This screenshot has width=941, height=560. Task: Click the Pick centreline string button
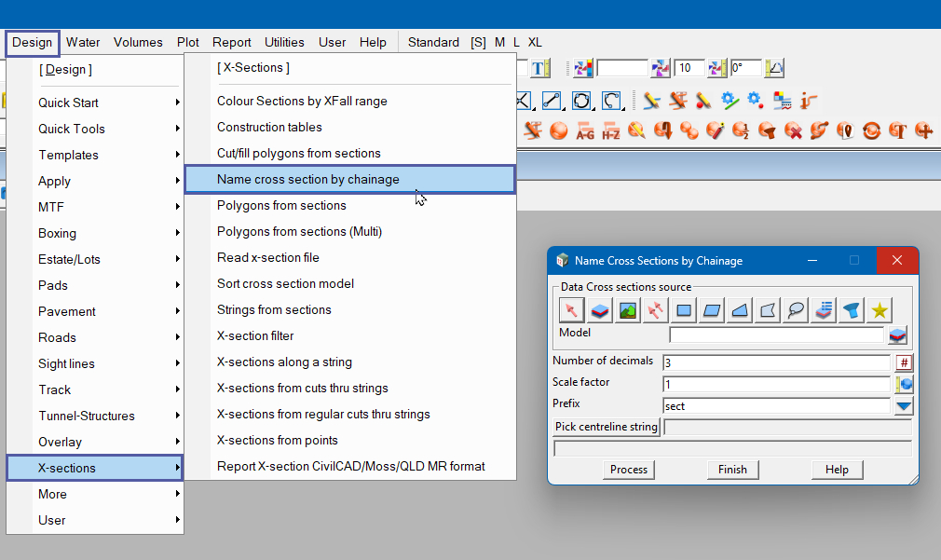pos(607,428)
